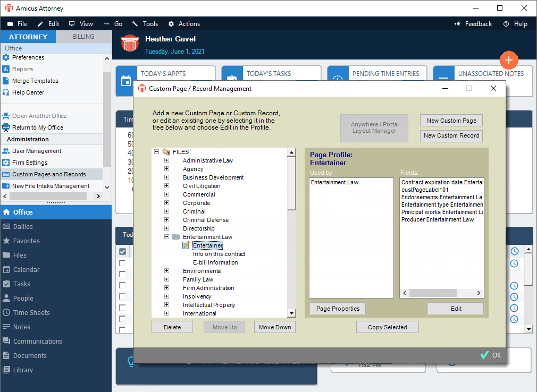
Task: Click the green OK checkmark
Action: [x=485, y=355]
